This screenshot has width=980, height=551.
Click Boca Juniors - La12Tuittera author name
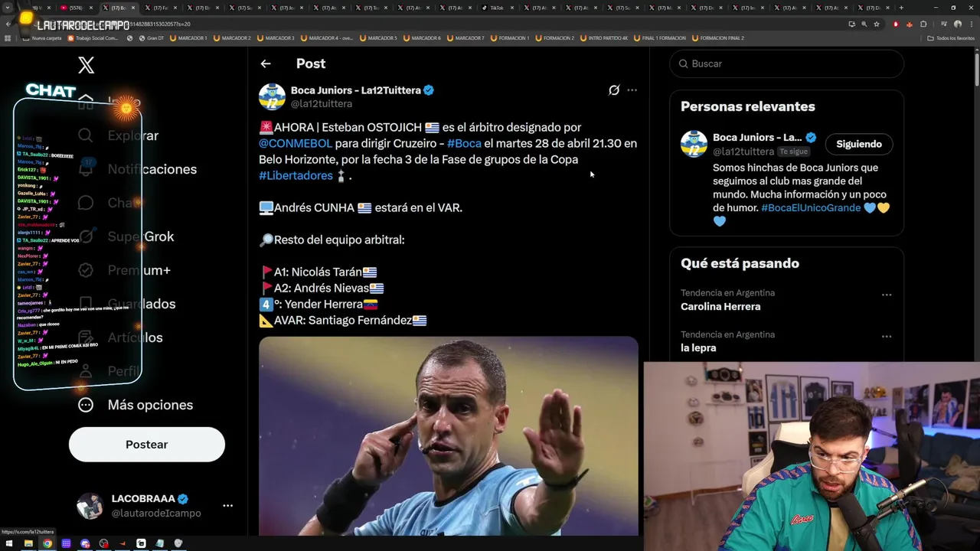pos(356,90)
